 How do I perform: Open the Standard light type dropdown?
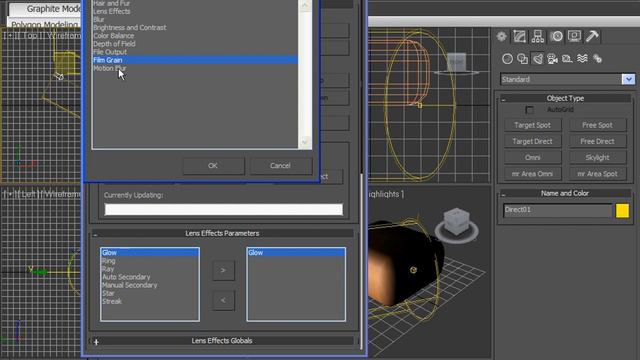coord(628,79)
